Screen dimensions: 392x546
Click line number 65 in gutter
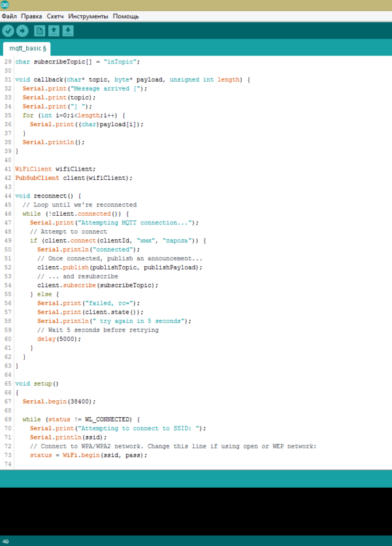point(8,384)
